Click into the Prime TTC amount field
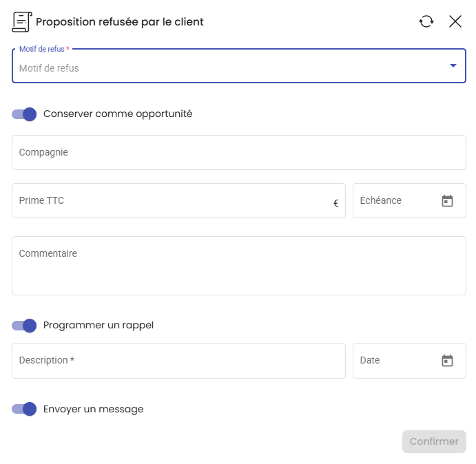Screen dimensions: 476x464 [x=178, y=200]
